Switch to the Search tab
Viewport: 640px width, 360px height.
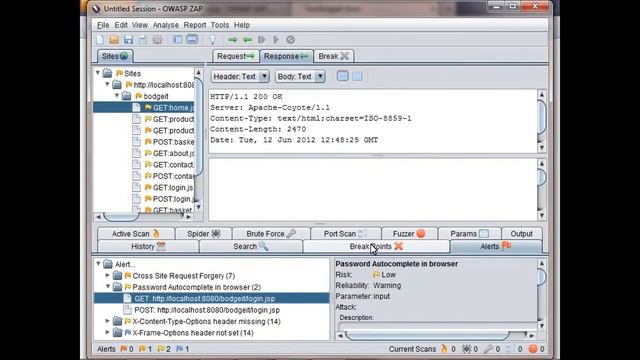click(251, 247)
